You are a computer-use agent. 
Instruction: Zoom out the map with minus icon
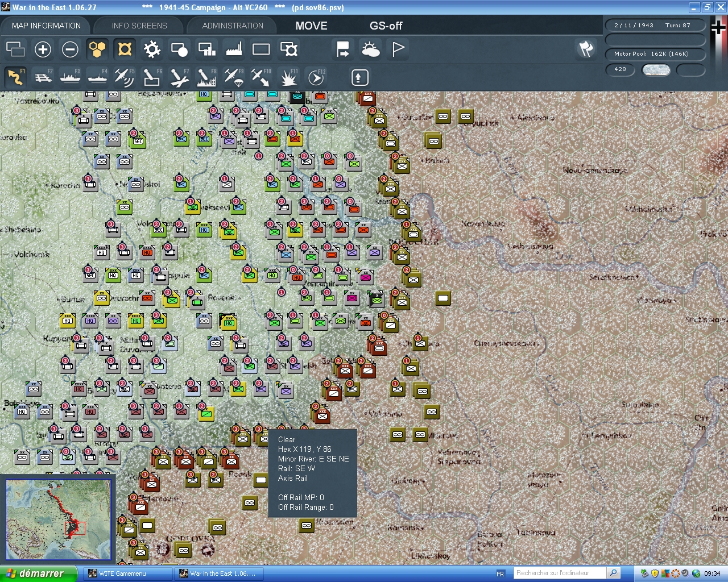click(70, 49)
